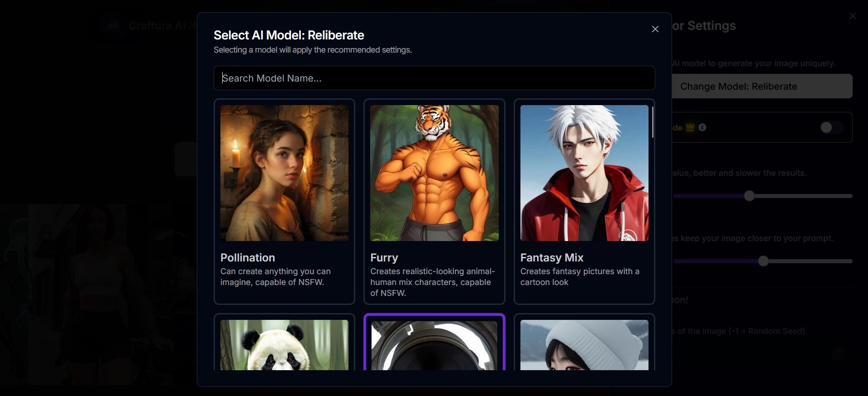
Task: Click the gold crown premium icon
Action: pos(690,127)
